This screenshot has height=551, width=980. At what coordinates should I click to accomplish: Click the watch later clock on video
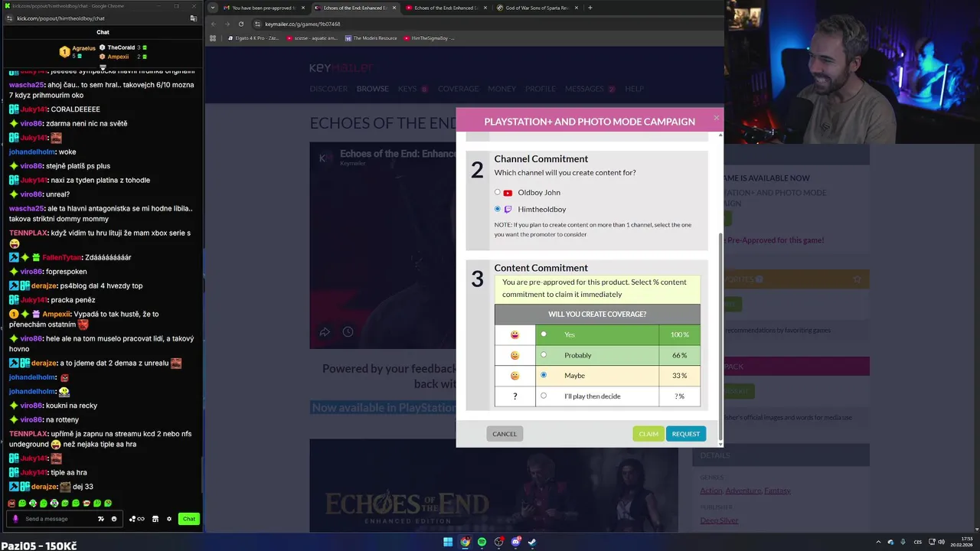point(348,331)
